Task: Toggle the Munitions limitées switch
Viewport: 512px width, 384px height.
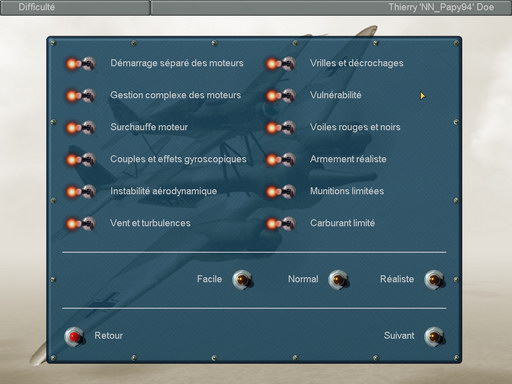Action: [280, 191]
